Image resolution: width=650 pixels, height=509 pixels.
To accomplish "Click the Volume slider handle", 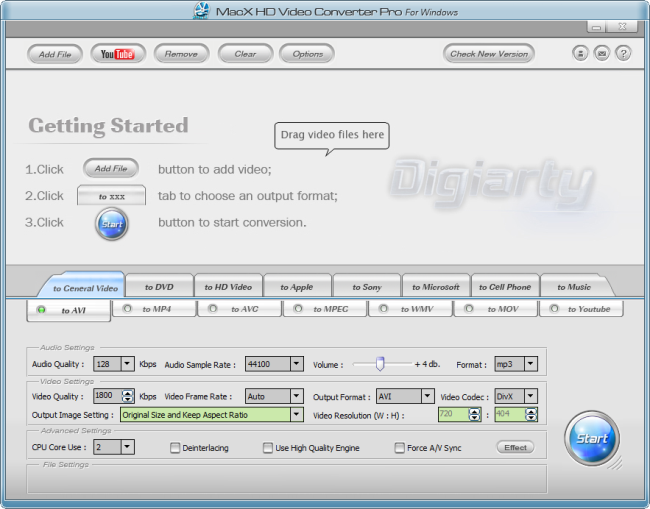I will tap(380, 364).
